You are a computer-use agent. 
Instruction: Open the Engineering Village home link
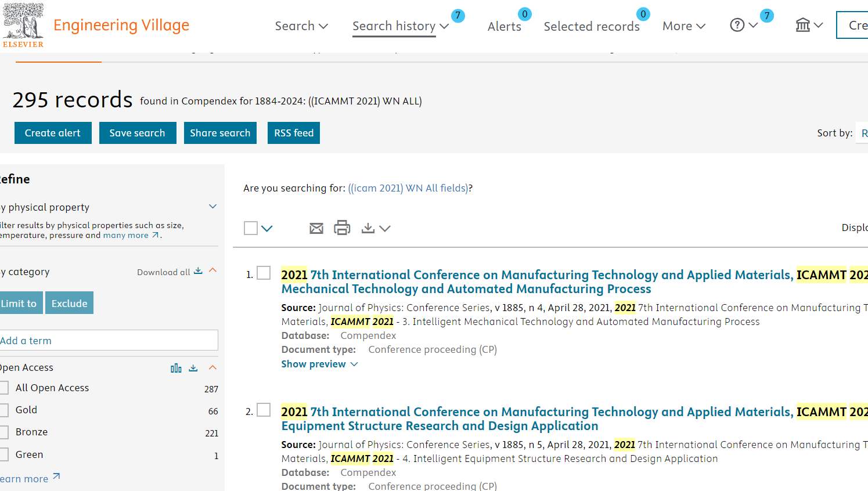(121, 26)
